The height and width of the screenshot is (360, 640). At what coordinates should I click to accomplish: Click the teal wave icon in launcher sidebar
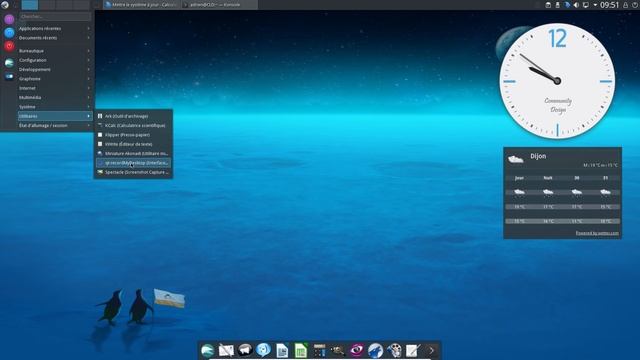click(x=9, y=62)
